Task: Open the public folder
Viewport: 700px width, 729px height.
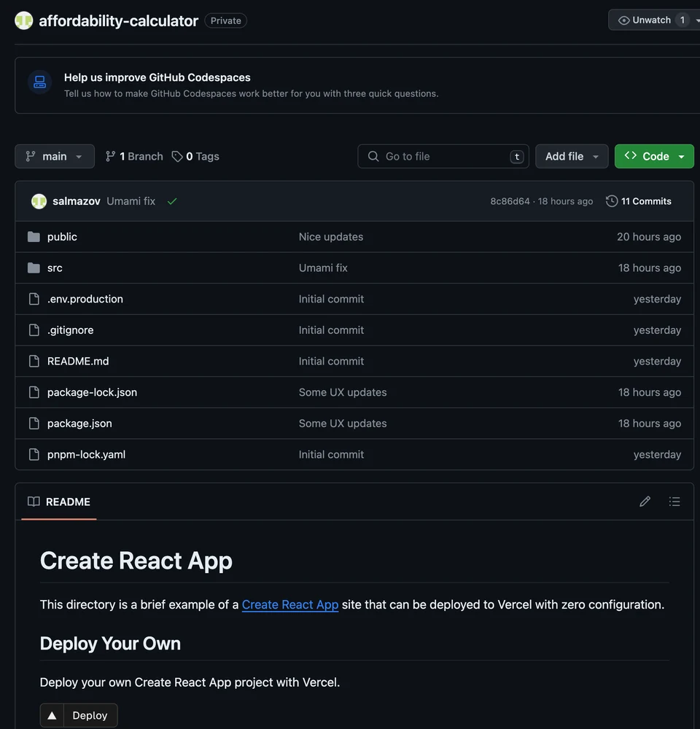Action: click(62, 237)
